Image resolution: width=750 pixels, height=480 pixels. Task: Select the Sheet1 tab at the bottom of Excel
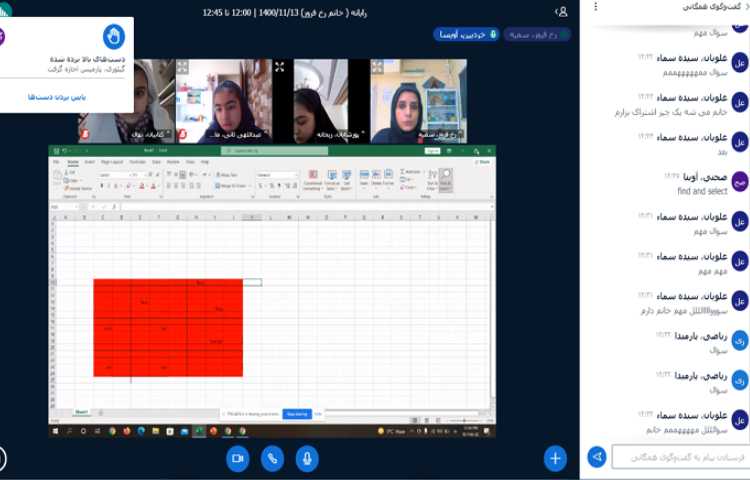point(81,412)
